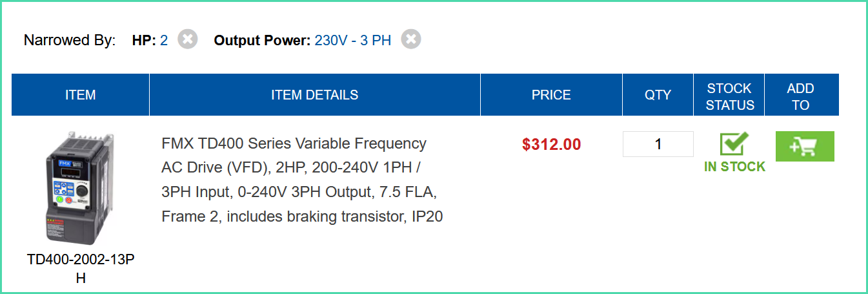Click the ITEM DETAILS column header
Image resolution: width=868 pixels, height=294 pixels.
(x=315, y=95)
